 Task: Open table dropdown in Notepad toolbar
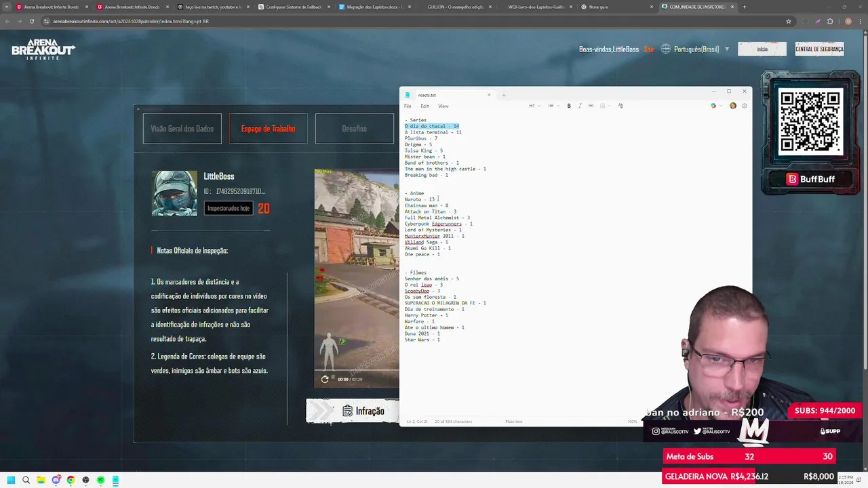click(x=604, y=106)
